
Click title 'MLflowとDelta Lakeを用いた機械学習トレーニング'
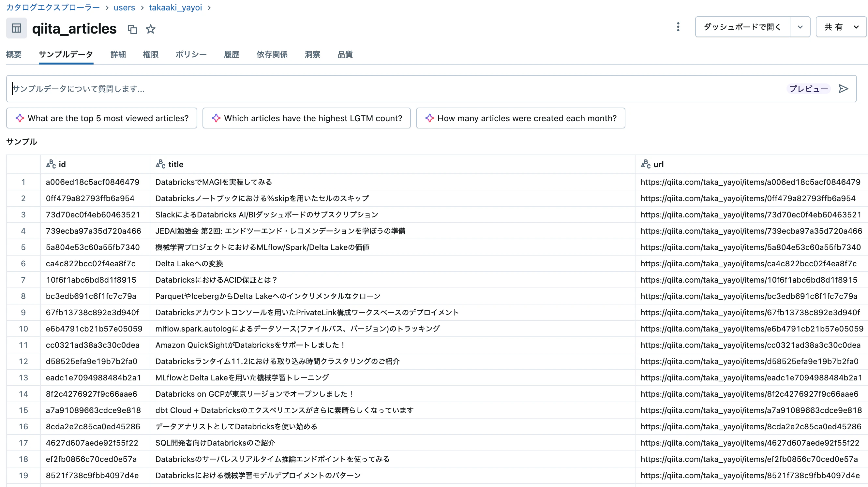pos(242,378)
